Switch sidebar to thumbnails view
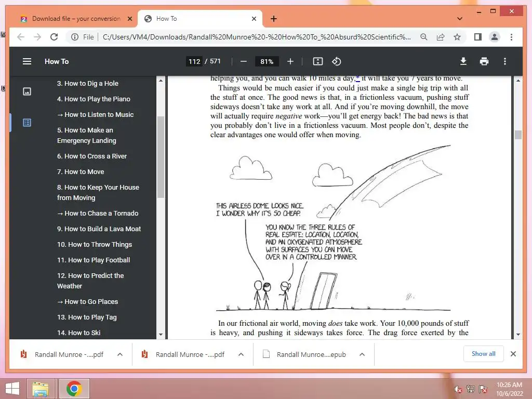Image resolution: width=532 pixels, height=399 pixels. [x=27, y=91]
